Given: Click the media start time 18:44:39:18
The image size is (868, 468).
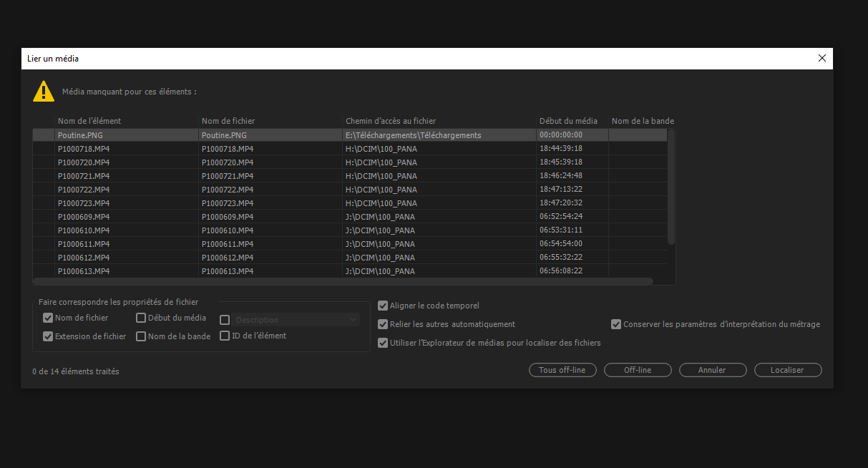Looking at the screenshot, I should pos(561,149).
